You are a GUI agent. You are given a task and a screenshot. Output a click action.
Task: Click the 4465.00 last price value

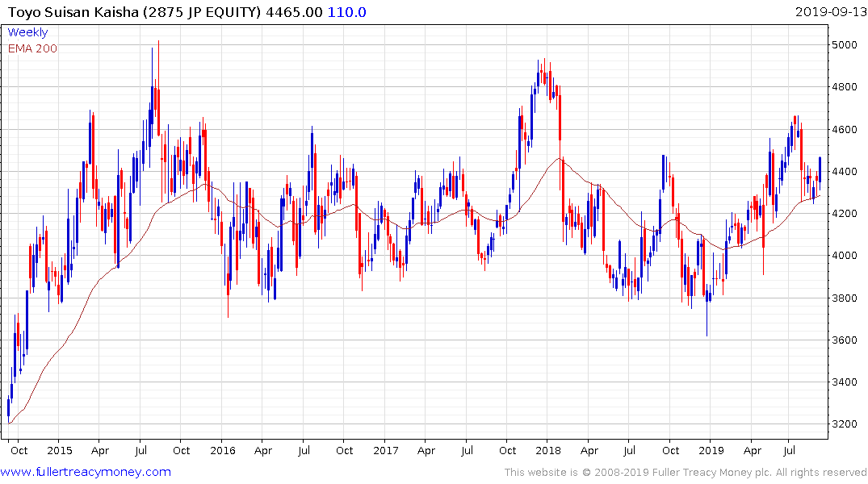pyautogui.click(x=294, y=12)
